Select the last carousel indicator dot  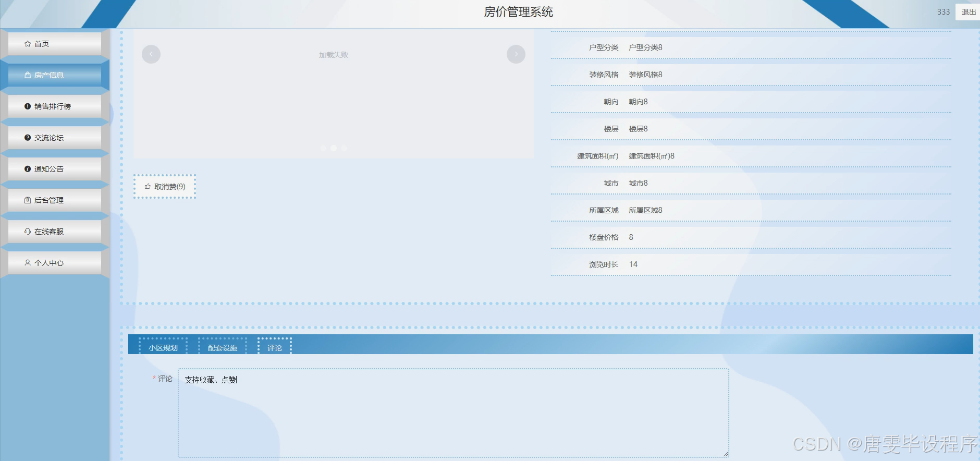(344, 148)
